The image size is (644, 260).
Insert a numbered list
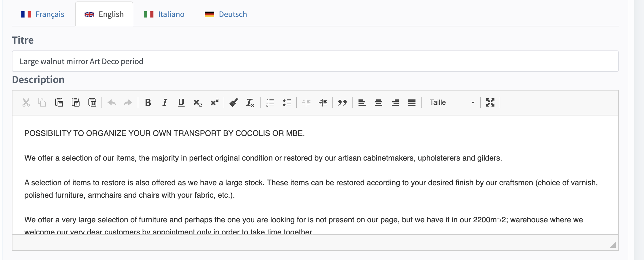(270, 103)
